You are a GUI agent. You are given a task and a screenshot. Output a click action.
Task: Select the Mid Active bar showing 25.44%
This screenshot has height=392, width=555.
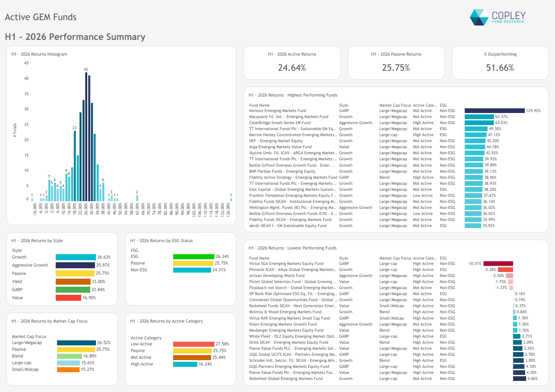click(192, 357)
